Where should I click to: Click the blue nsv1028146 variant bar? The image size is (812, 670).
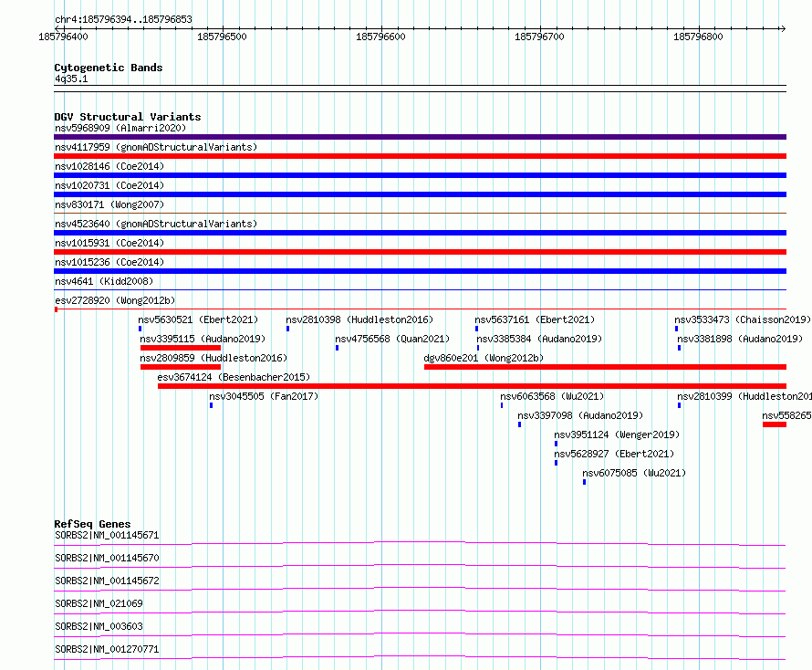[420, 175]
